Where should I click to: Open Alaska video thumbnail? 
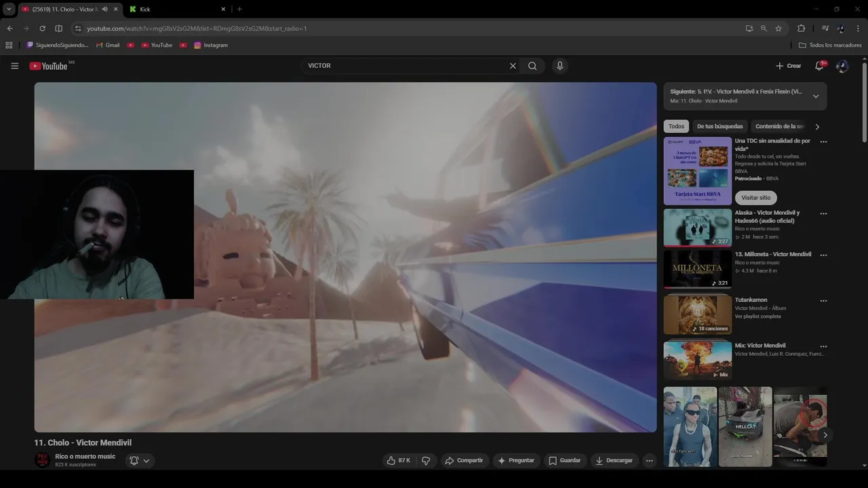click(697, 227)
